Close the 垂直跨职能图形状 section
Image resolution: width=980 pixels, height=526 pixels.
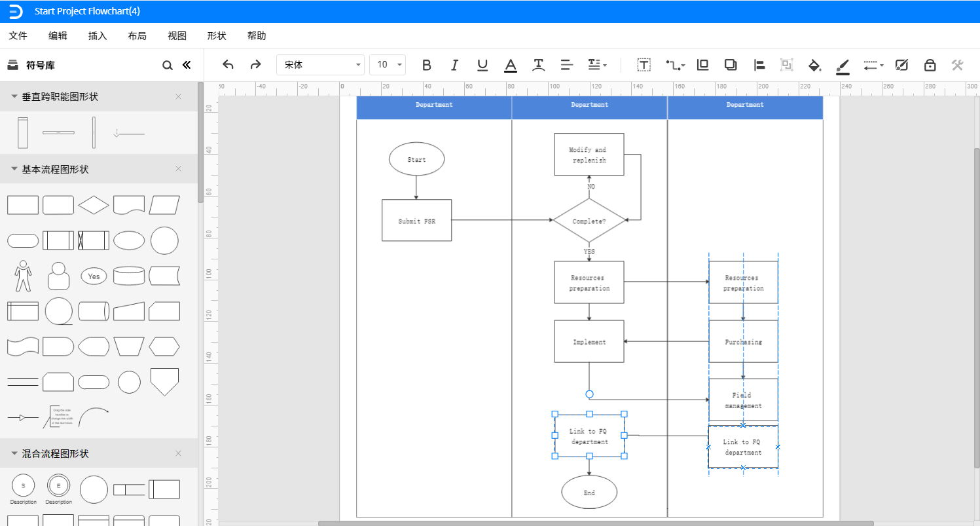(x=178, y=96)
